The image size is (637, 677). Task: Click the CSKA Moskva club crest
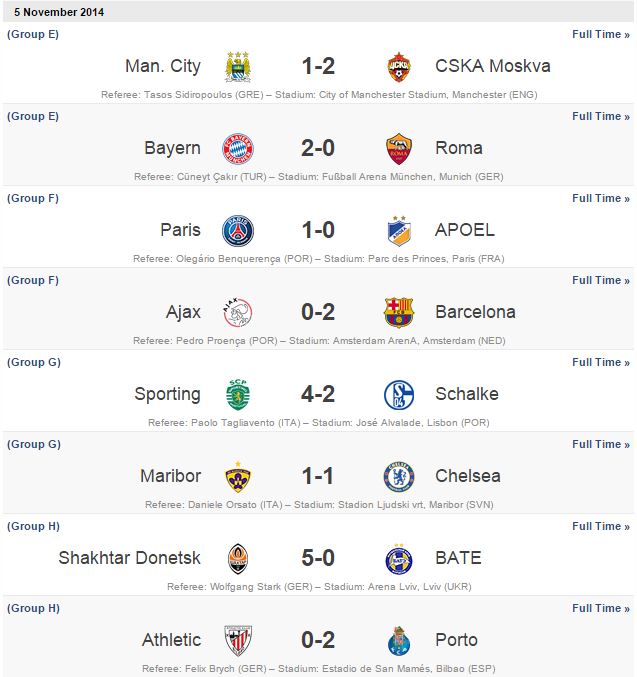399,67
